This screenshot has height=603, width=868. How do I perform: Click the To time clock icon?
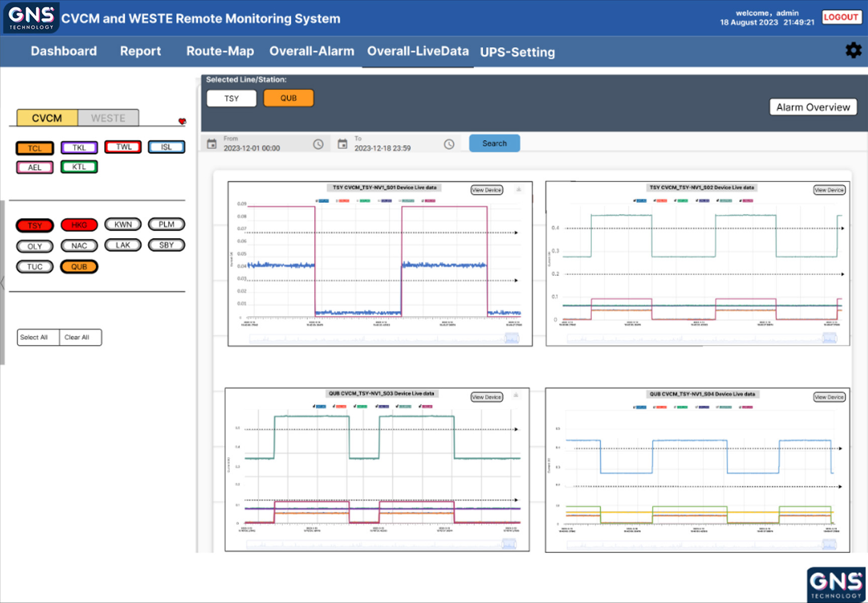tap(449, 144)
